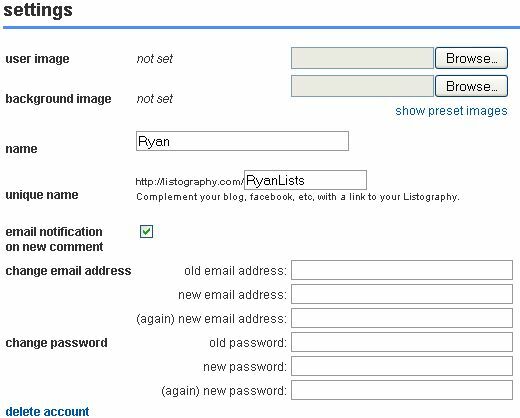Click the settings page heading

point(38,10)
